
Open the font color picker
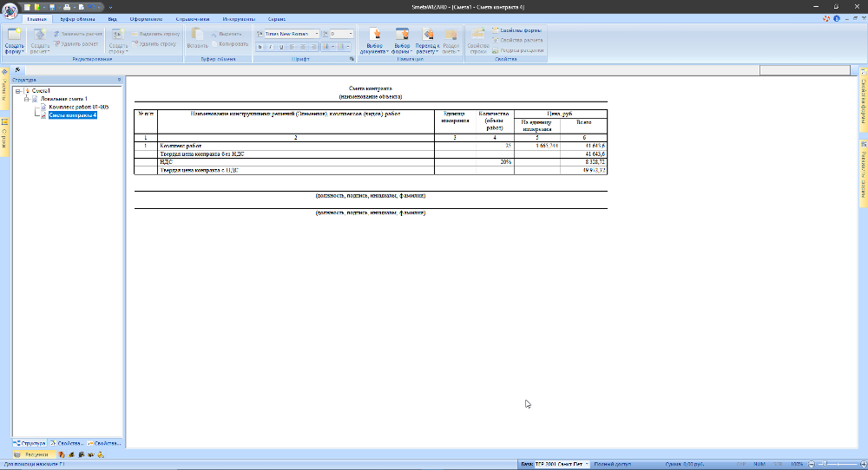[328, 47]
